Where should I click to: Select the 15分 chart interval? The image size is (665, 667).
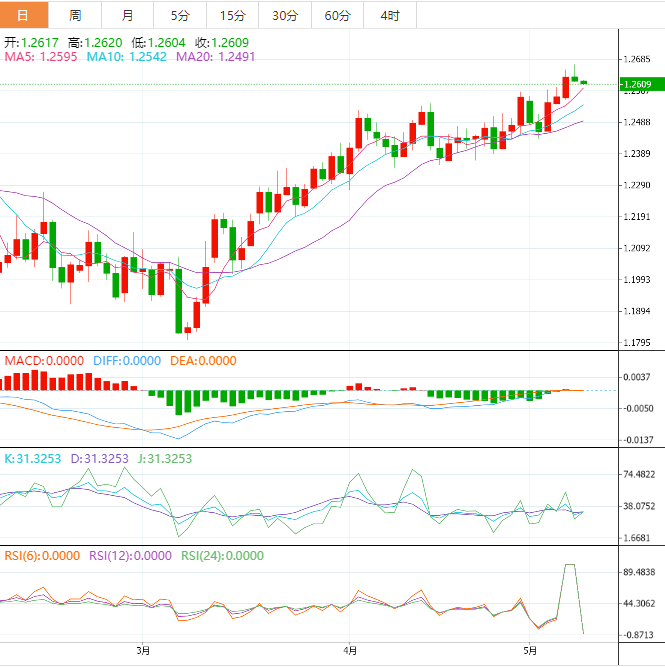click(231, 15)
